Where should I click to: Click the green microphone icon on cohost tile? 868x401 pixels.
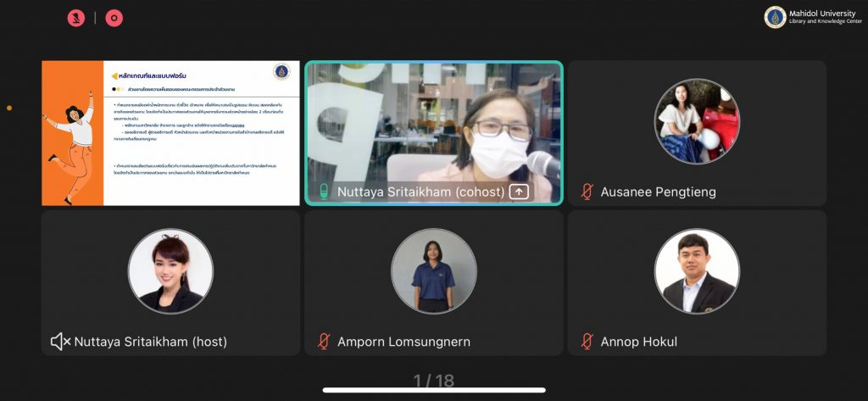click(x=323, y=192)
